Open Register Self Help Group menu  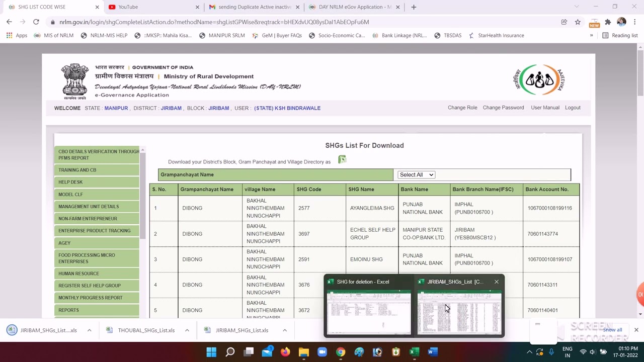coord(97,286)
